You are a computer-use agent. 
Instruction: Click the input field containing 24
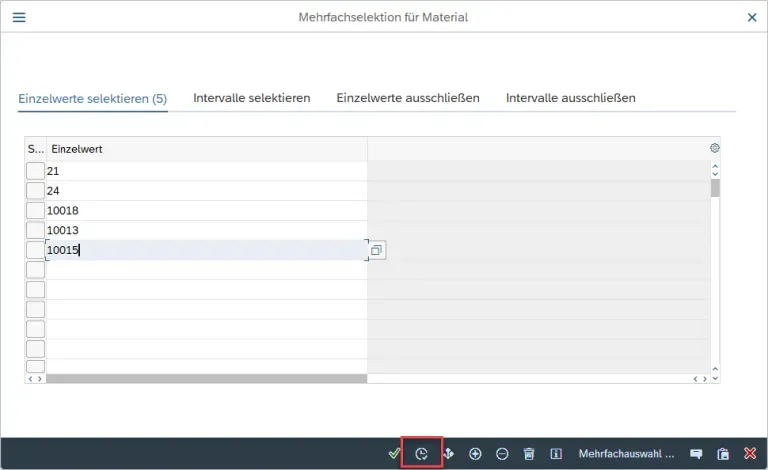(x=205, y=191)
